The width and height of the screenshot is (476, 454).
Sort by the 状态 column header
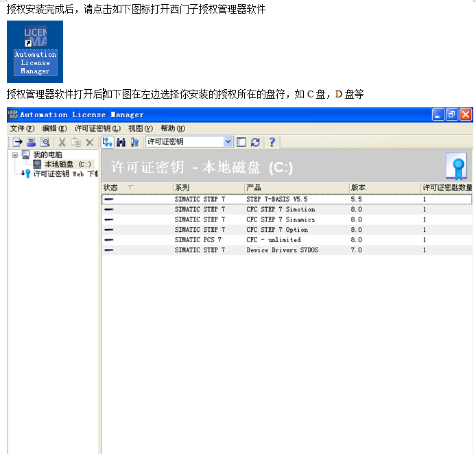tap(137, 187)
